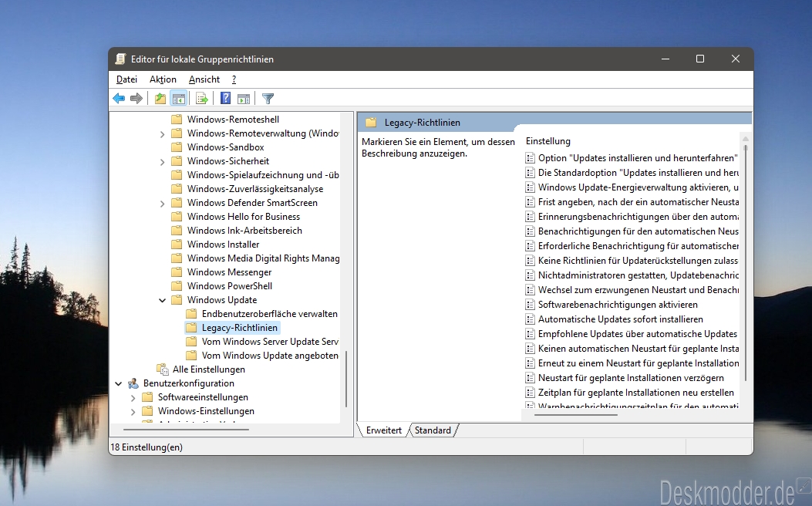Open help via the blue question-mark icon
812x506 pixels.
coord(225,99)
